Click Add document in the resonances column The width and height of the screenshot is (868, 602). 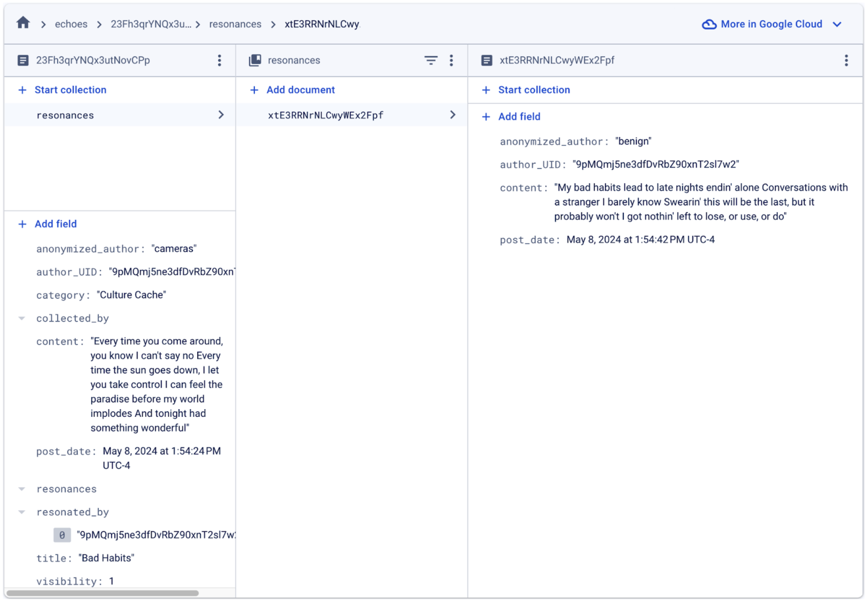[x=292, y=90]
